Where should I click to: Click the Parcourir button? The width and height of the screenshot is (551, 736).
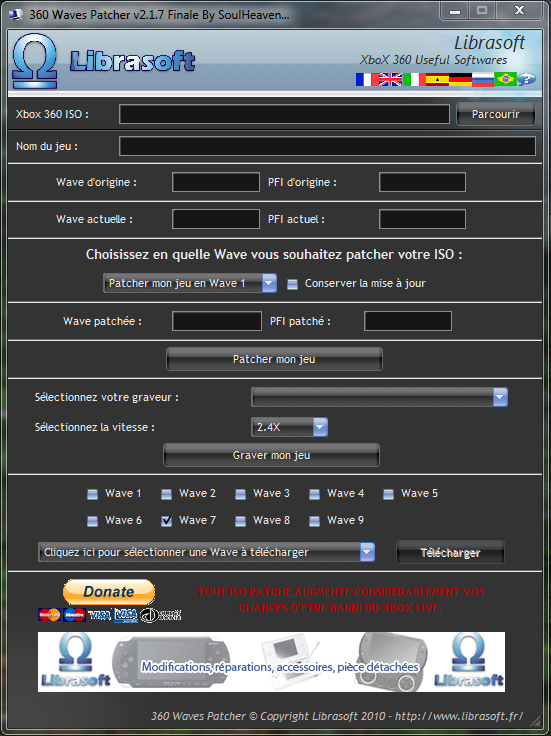coord(496,114)
